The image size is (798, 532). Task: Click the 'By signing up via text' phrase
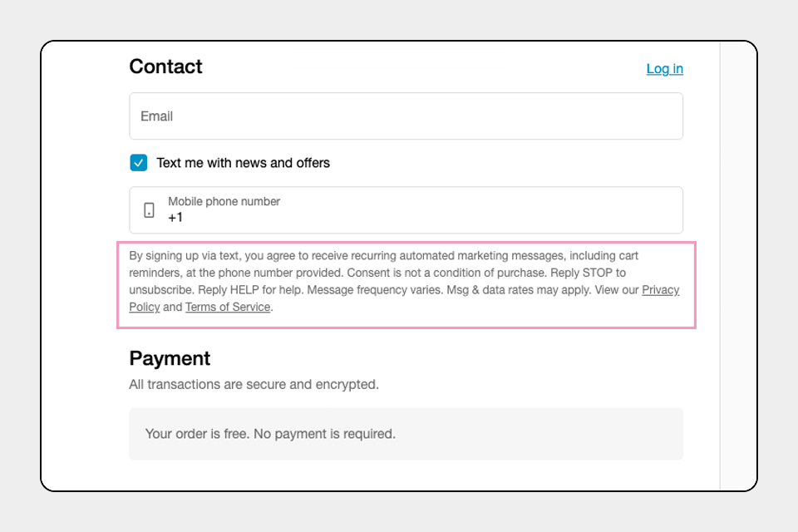pos(184,255)
